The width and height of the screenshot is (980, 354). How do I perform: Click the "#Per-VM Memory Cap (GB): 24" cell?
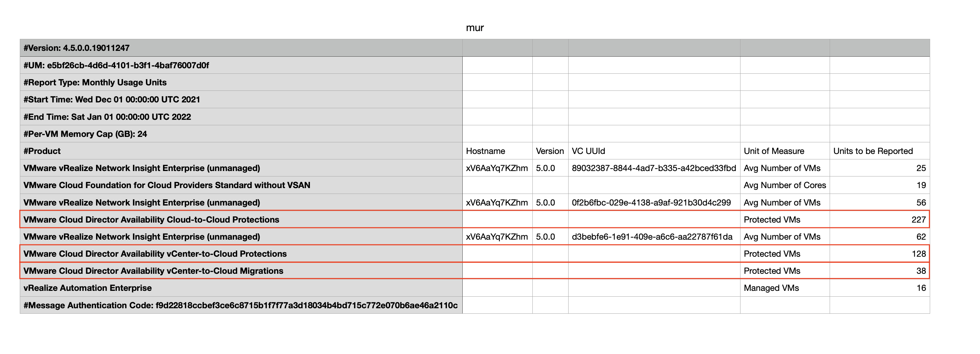[x=241, y=134]
